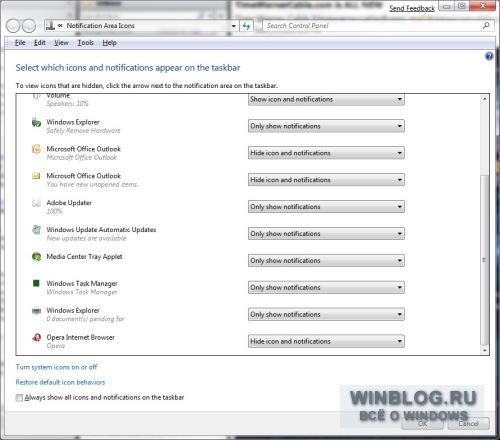Click the Forward navigation arrow button
Viewport: 500px width, 440px height.
[x=29, y=26]
